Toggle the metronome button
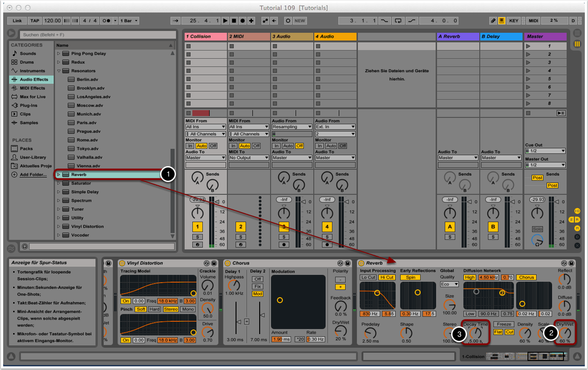The width and height of the screenshot is (588, 370). (107, 21)
